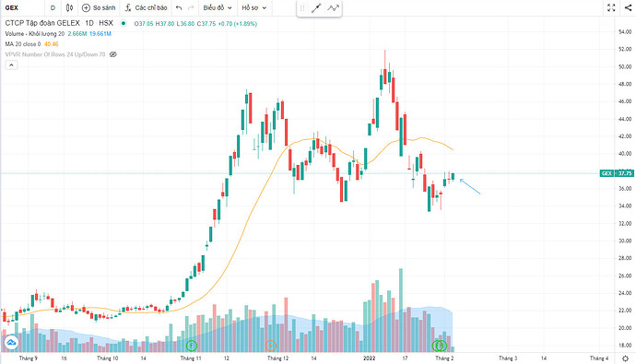Open the green event marker near Tháng 11
Screen dimensions: 636x364
click(192, 346)
